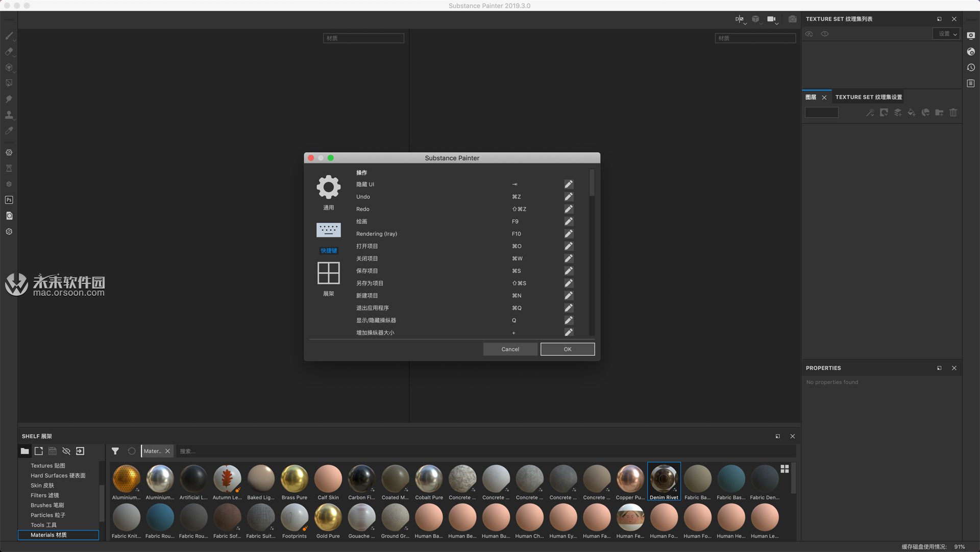
Task: Edit shortcut for Rendering (Iray)
Action: point(569,234)
